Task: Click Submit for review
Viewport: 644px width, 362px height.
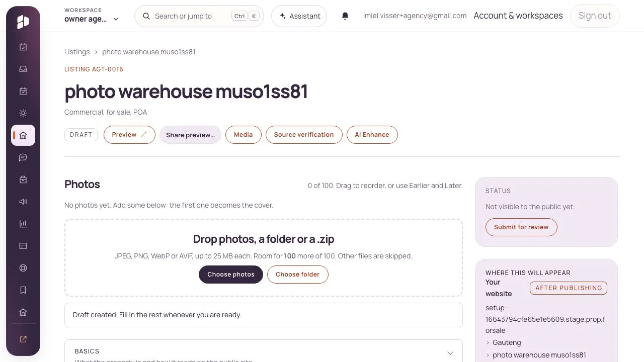Action: (x=521, y=227)
